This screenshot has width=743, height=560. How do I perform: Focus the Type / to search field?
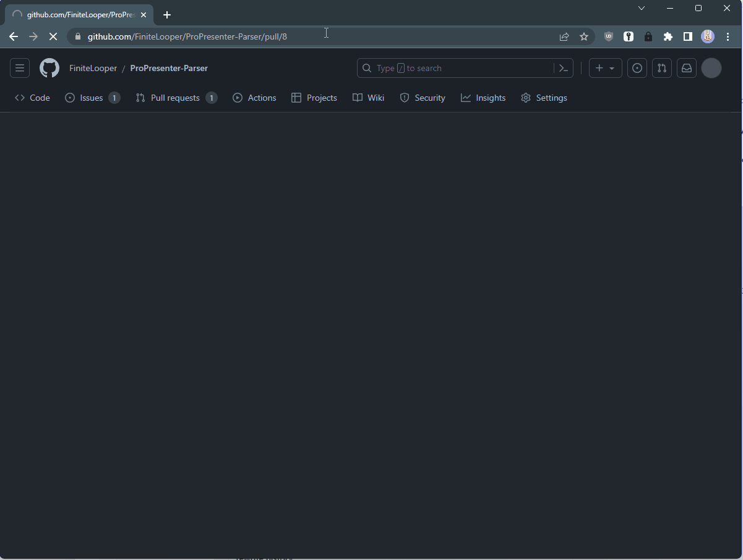[x=457, y=68]
